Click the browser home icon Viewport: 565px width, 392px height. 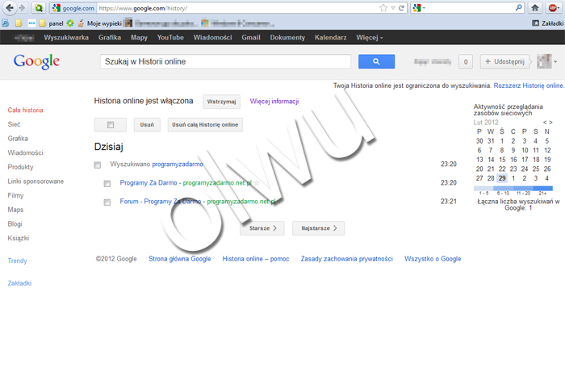(x=535, y=8)
